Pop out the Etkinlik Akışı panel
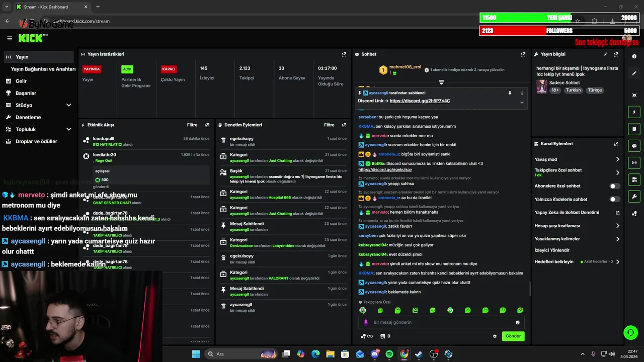Viewport: 644px width, 362px height. pos(207,125)
